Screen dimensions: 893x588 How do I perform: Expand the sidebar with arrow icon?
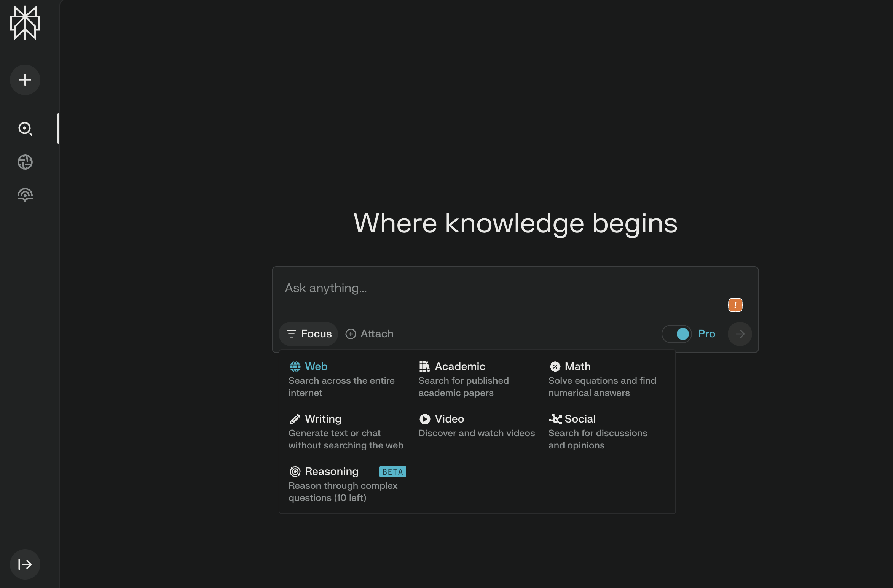25,564
